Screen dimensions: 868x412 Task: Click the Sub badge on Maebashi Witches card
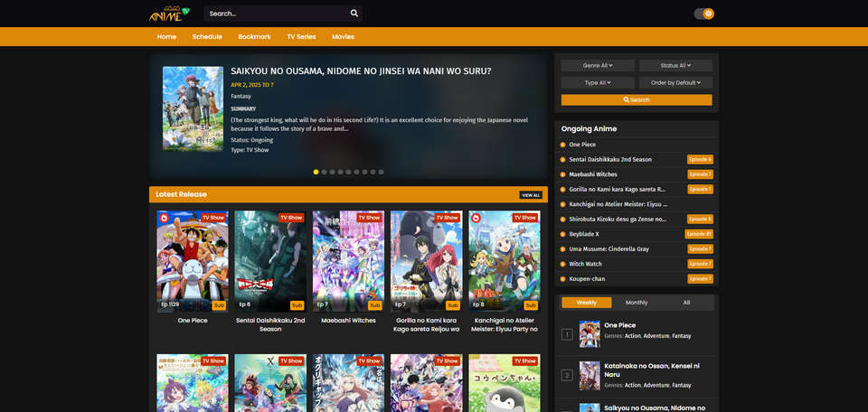coord(375,305)
